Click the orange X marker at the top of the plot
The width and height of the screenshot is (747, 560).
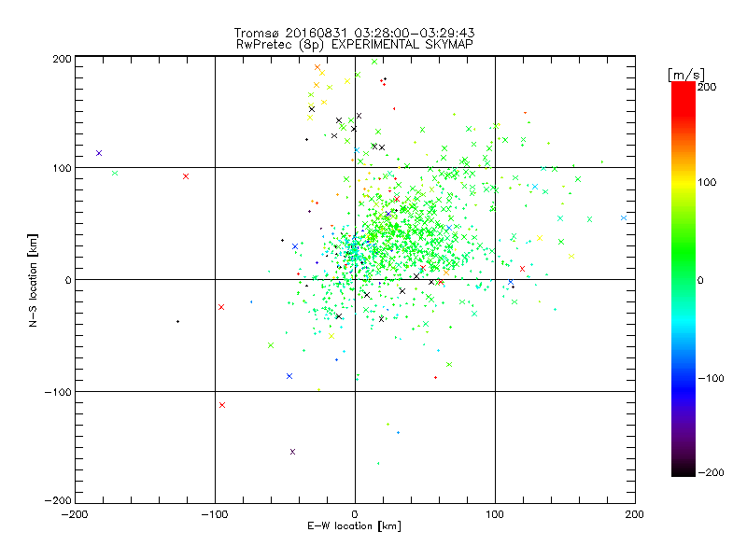coord(317,67)
